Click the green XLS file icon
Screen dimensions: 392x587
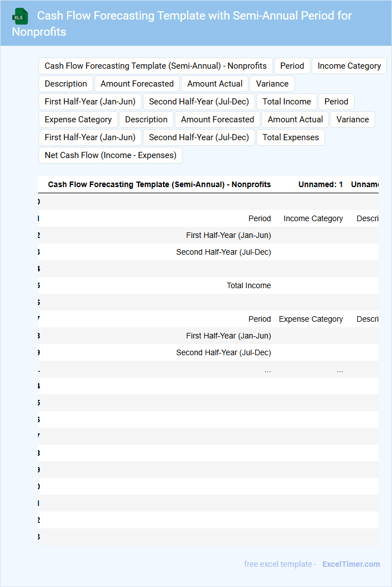[20, 16]
